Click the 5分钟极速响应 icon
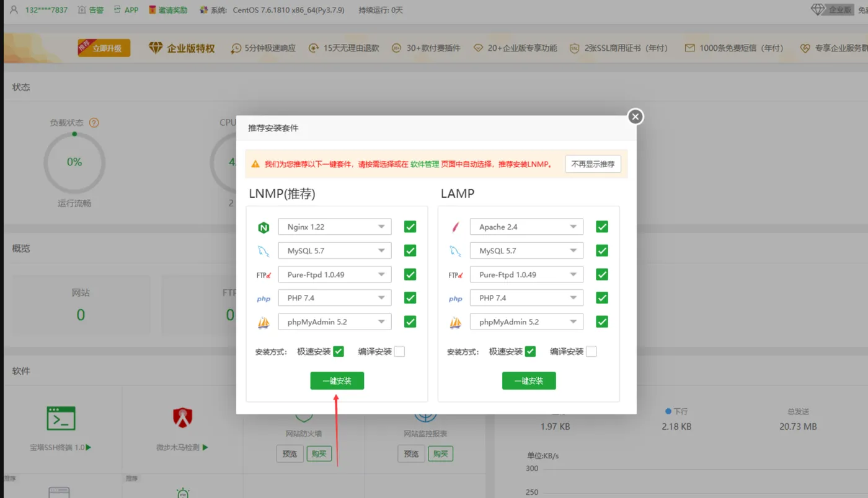This screenshot has height=498, width=868. click(236, 48)
